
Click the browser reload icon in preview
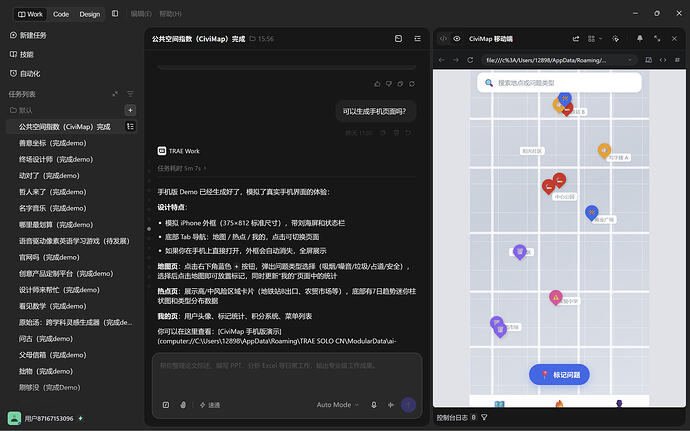470,60
